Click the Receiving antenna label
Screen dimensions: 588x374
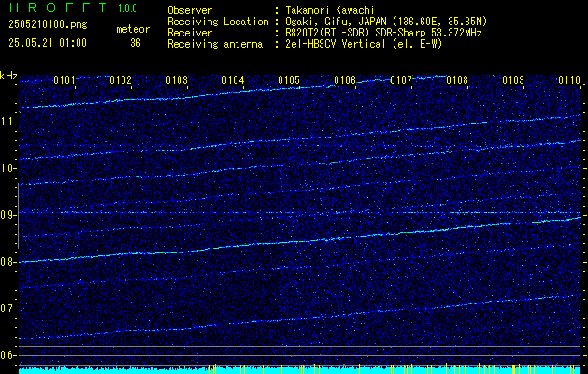pos(215,44)
